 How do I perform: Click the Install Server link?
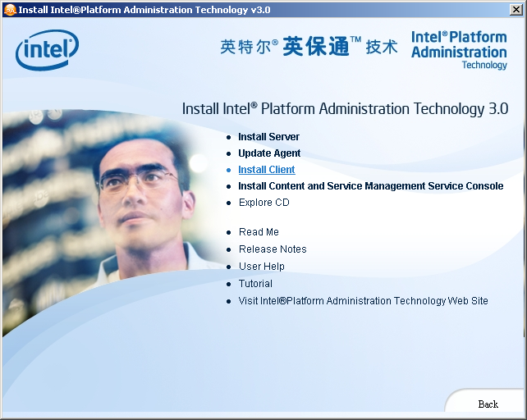point(268,137)
